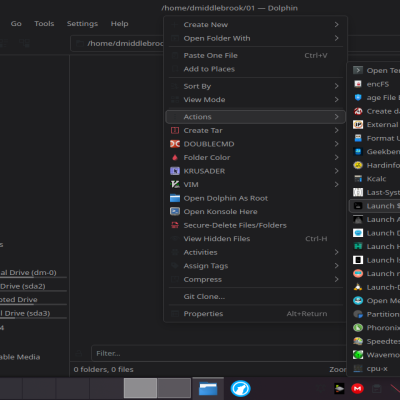Click the Create Tar archive icon entry

point(255,130)
